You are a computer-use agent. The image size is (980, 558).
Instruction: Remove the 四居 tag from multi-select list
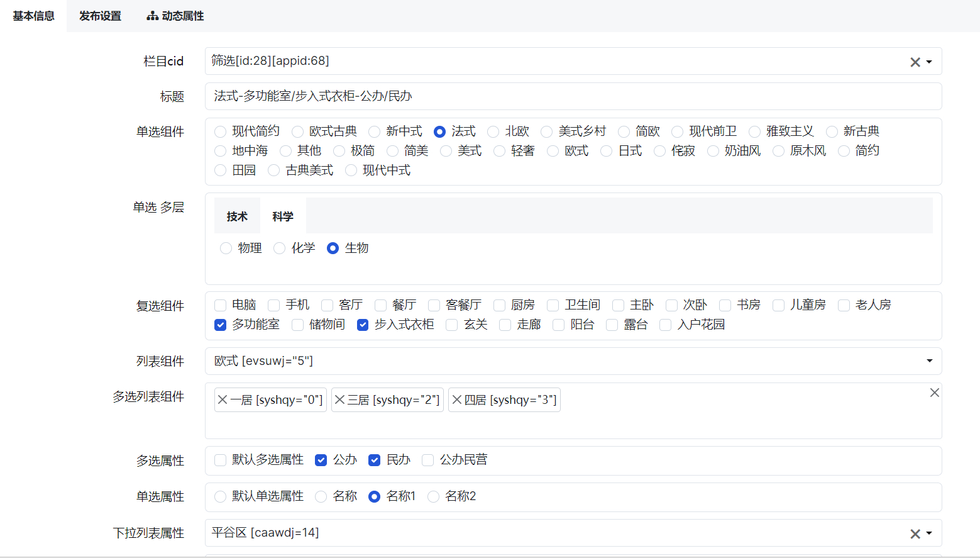(457, 400)
